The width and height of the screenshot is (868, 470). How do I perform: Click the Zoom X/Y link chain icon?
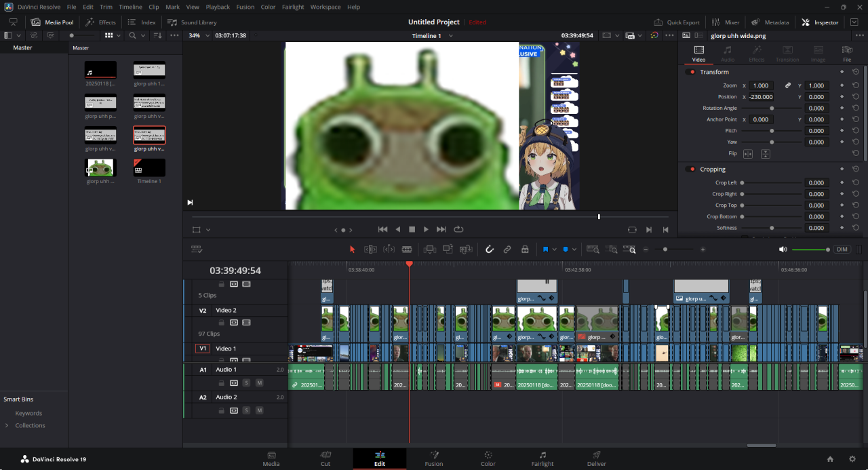click(788, 86)
